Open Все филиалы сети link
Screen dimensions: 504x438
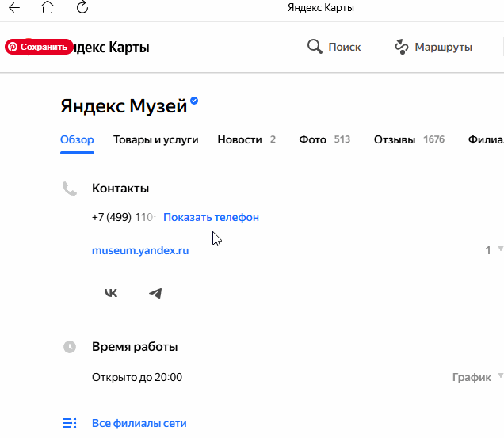(139, 423)
